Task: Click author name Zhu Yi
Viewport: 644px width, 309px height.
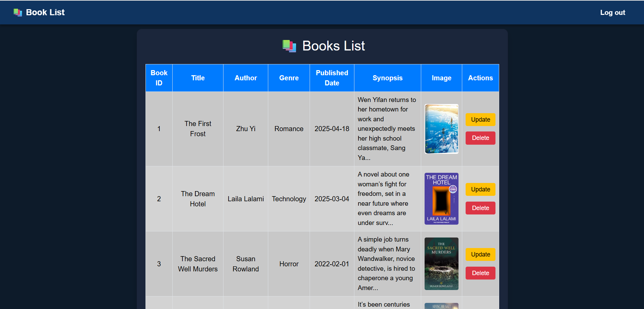Action: click(x=246, y=129)
